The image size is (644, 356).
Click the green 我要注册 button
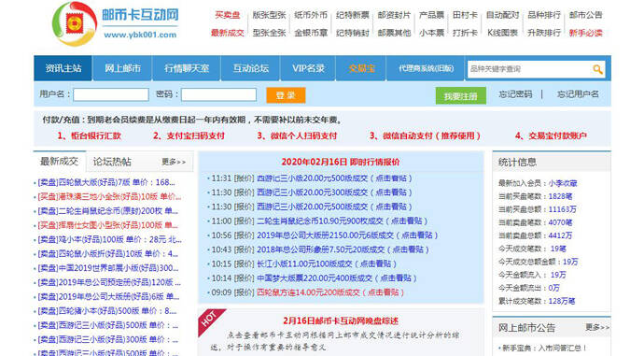[x=460, y=96]
